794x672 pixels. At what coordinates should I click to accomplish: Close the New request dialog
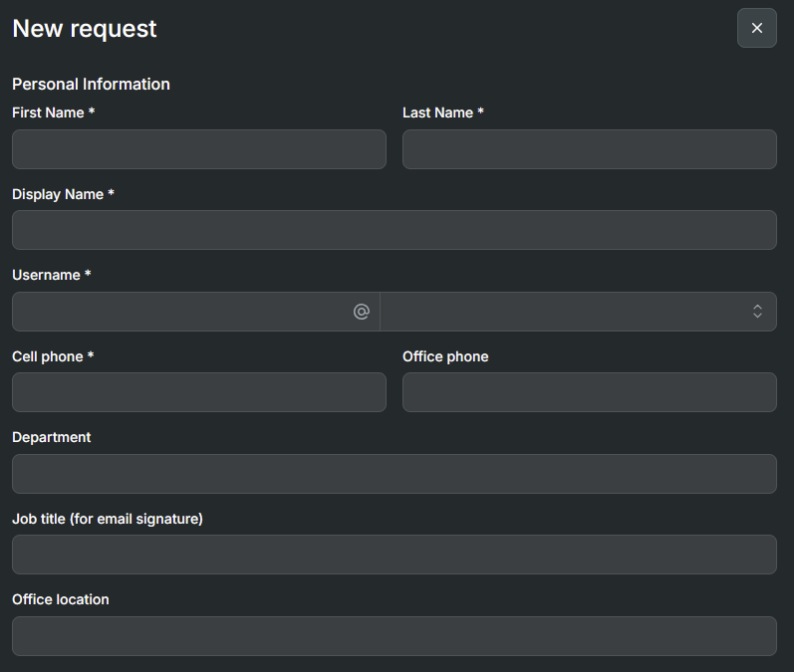(x=756, y=28)
